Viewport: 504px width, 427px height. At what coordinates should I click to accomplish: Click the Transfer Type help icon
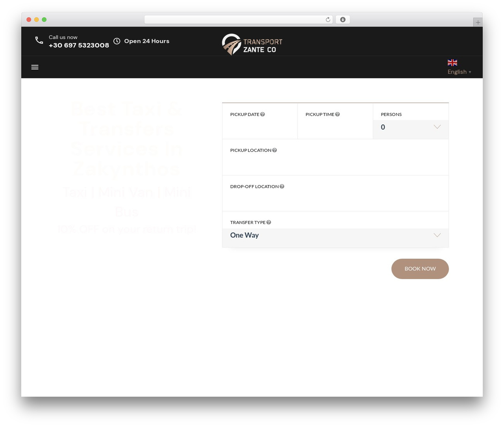click(x=269, y=222)
